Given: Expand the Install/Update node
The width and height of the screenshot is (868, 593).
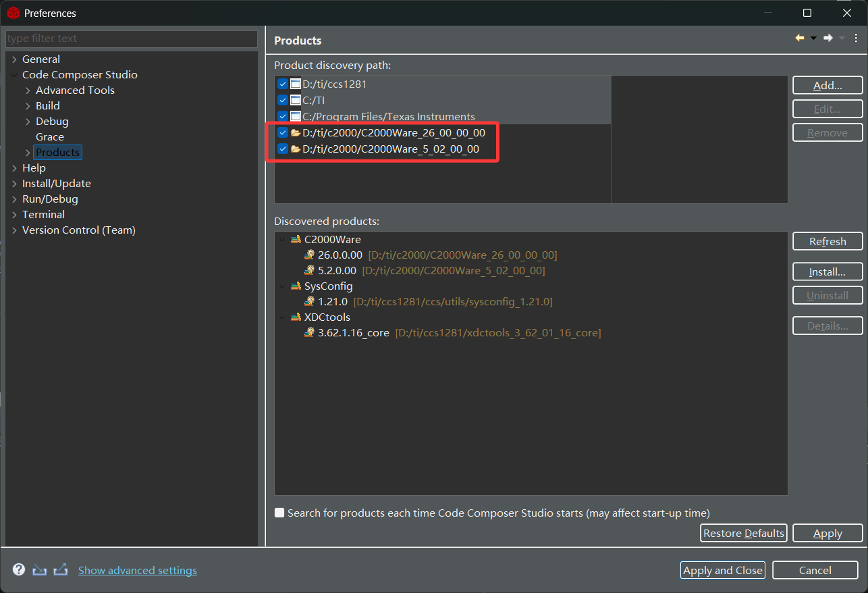Looking at the screenshot, I should coord(14,184).
